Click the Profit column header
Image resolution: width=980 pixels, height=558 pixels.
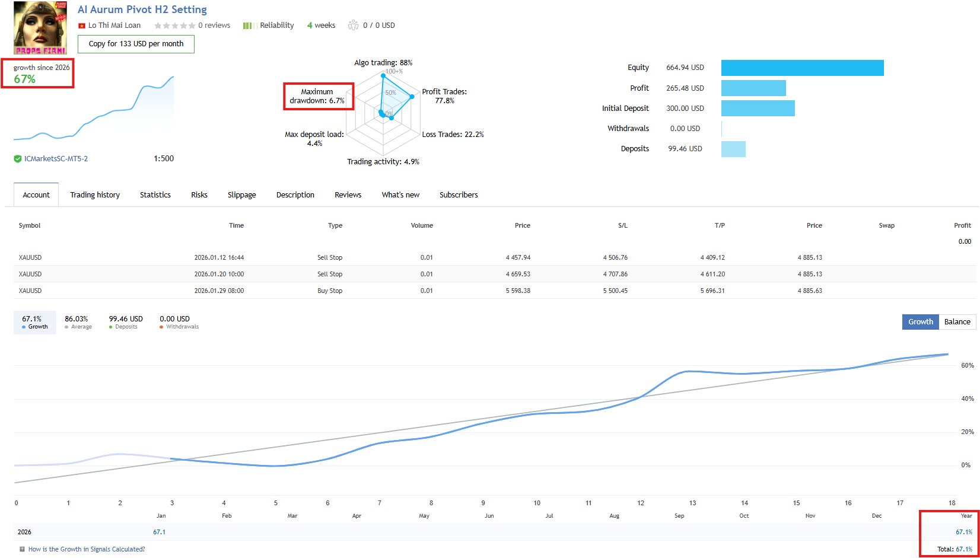tap(962, 226)
